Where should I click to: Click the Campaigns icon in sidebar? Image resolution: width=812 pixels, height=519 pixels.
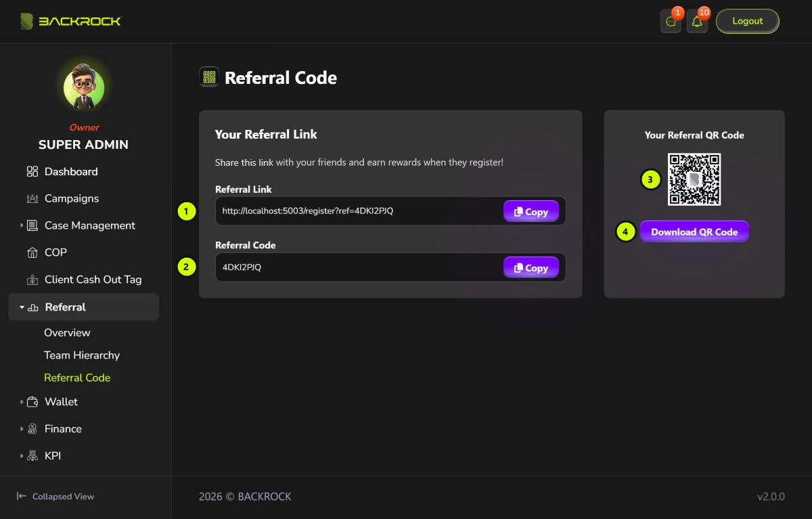[x=32, y=199]
